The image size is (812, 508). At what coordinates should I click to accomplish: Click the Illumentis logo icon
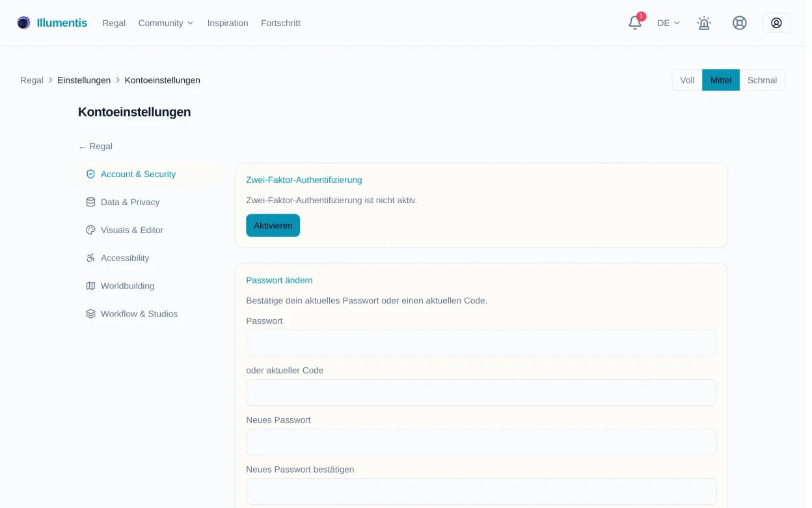[23, 23]
